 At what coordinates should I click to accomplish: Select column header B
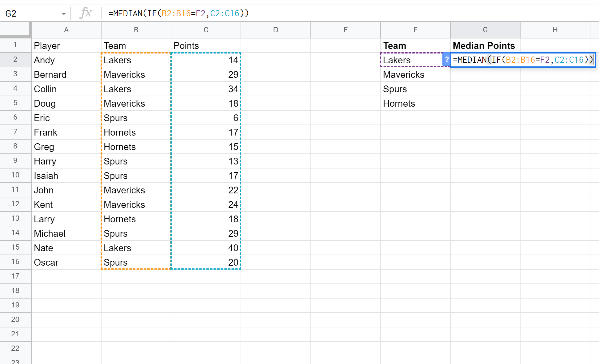pos(136,30)
